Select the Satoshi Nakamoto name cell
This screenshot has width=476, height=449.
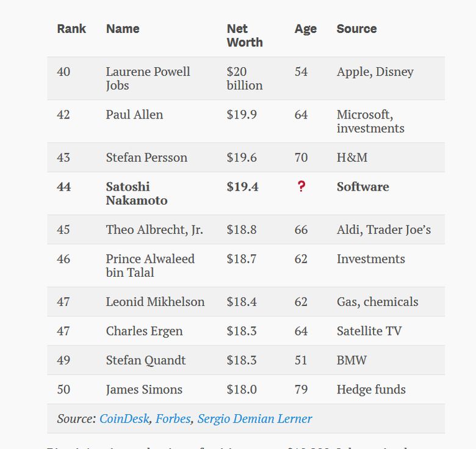click(137, 194)
